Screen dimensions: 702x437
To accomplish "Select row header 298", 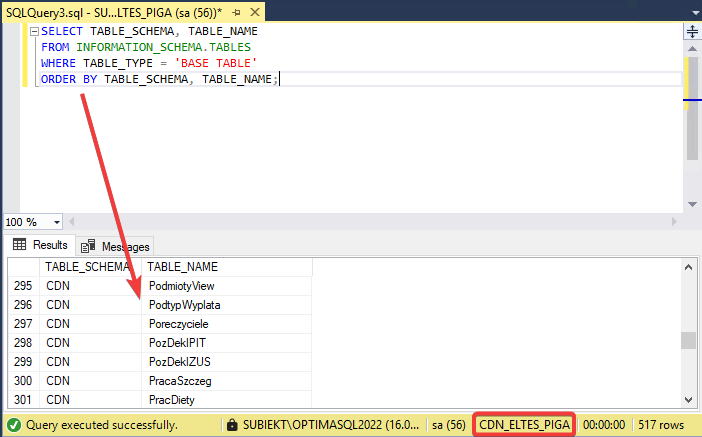I will [x=23, y=343].
